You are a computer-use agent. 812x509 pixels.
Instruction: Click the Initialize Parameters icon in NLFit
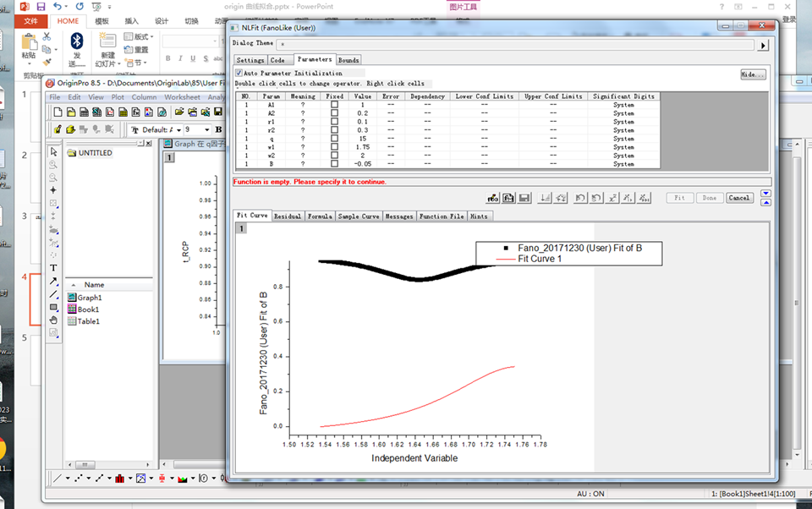click(x=544, y=198)
